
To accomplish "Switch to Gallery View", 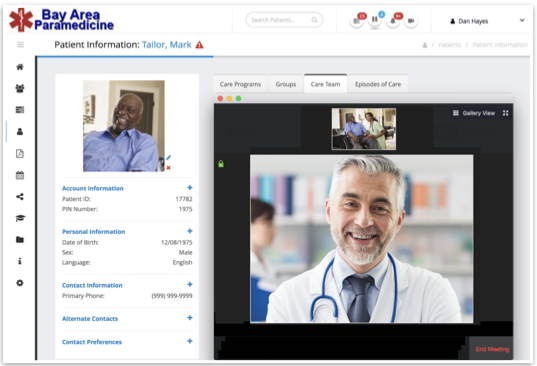I will coord(474,113).
